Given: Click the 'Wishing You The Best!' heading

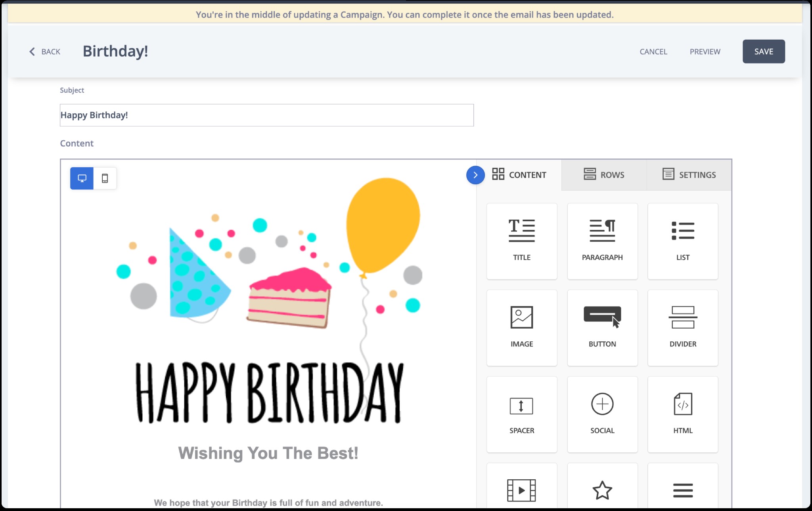Looking at the screenshot, I should [x=268, y=453].
